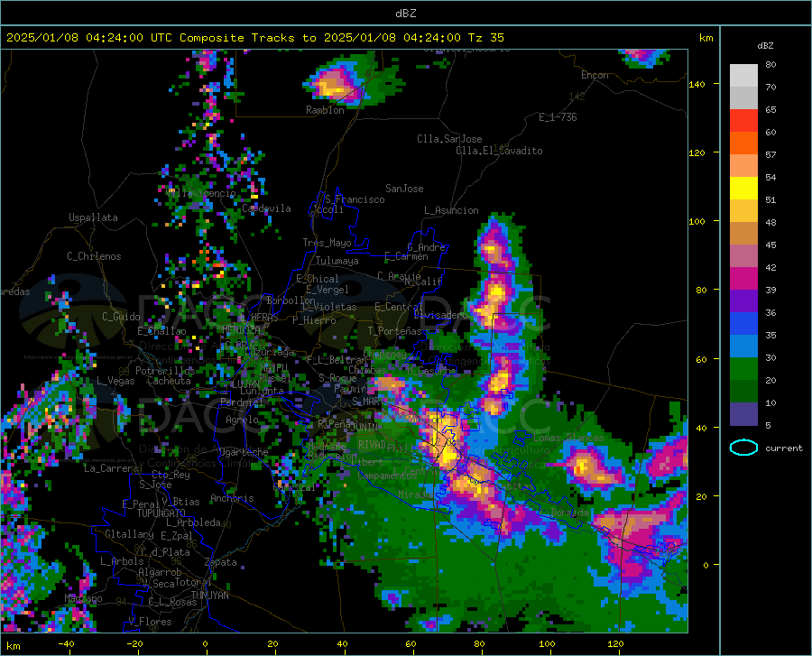Click the '140' tick on vertical axis

(x=697, y=84)
